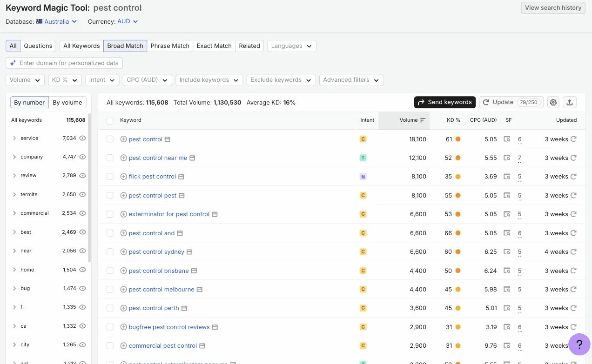
Task: Open SERP view icon next to 'pest control perth'
Action: [x=184, y=308]
